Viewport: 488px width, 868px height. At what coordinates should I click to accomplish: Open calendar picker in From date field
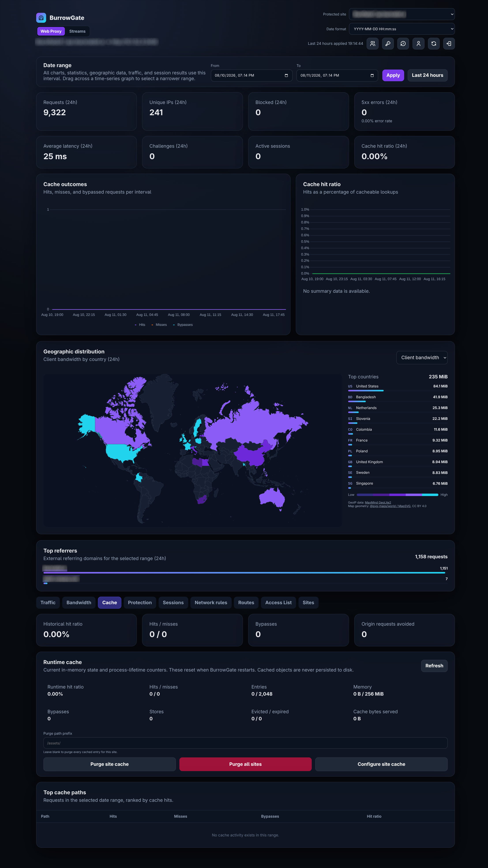pyautogui.click(x=286, y=75)
